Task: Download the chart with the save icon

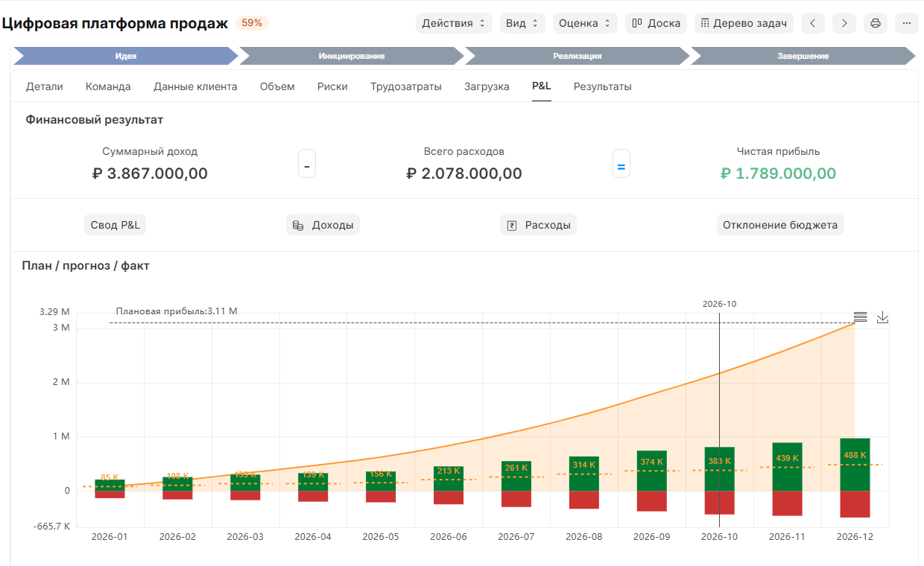Action: (882, 317)
